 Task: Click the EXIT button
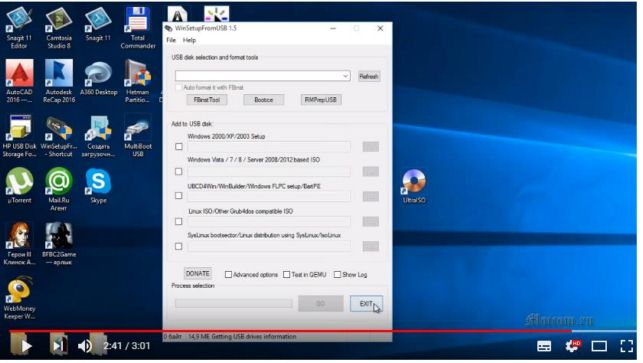pos(366,304)
